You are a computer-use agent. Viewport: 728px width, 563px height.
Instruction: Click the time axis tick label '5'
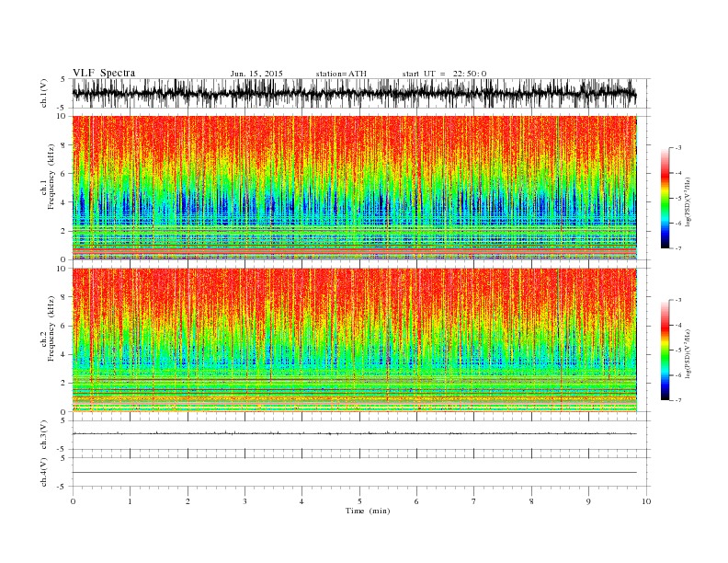coord(359,501)
